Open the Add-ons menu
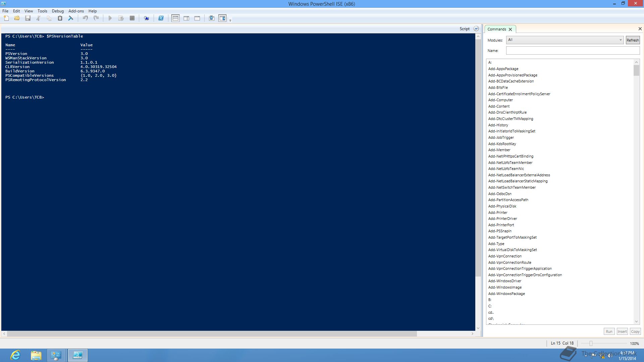 [76, 11]
